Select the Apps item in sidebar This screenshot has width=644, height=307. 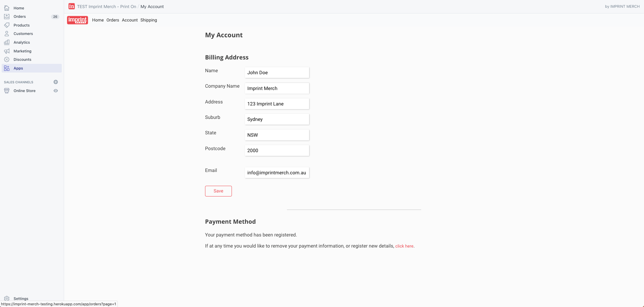point(18,68)
